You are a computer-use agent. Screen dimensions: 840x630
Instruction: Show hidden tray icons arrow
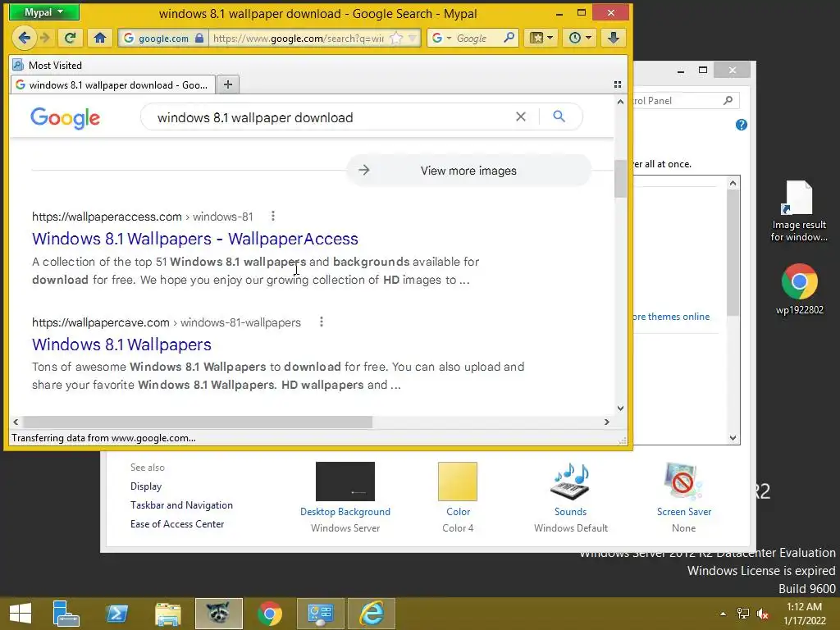click(723, 614)
